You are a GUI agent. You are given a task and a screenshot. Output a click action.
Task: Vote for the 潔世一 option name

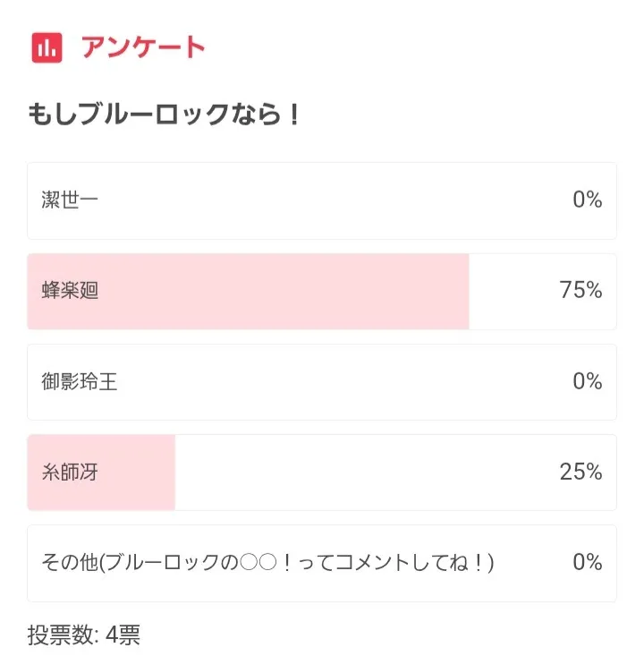[70, 200]
